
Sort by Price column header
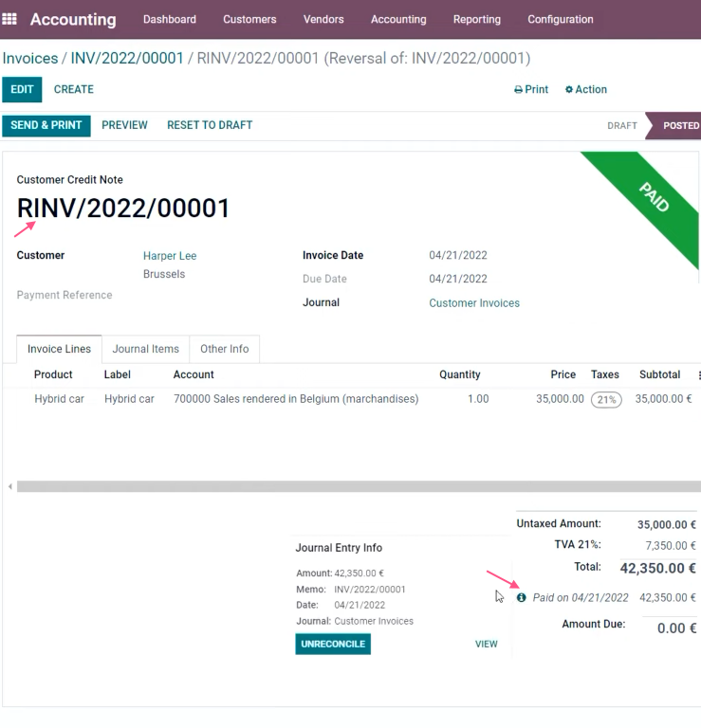(563, 374)
